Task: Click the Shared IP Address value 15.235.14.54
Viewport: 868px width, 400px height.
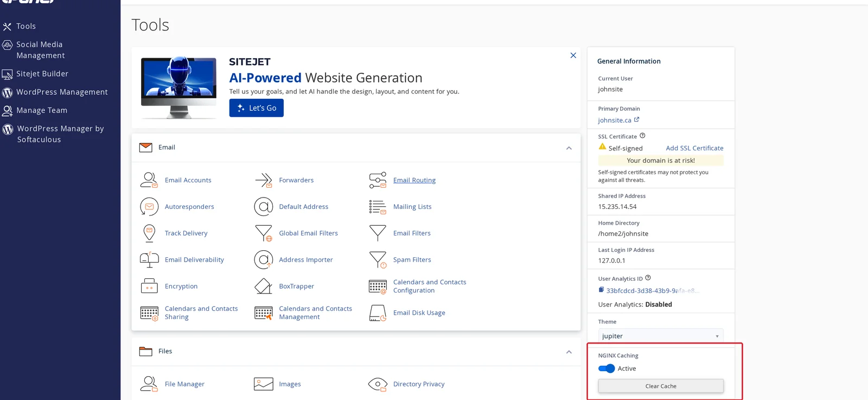Action: pos(617,207)
